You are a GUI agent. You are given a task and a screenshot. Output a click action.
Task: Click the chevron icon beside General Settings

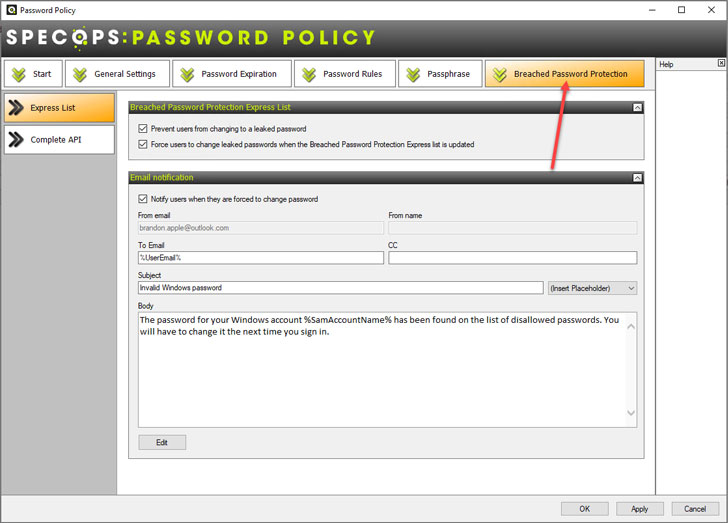tap(80, 74)
